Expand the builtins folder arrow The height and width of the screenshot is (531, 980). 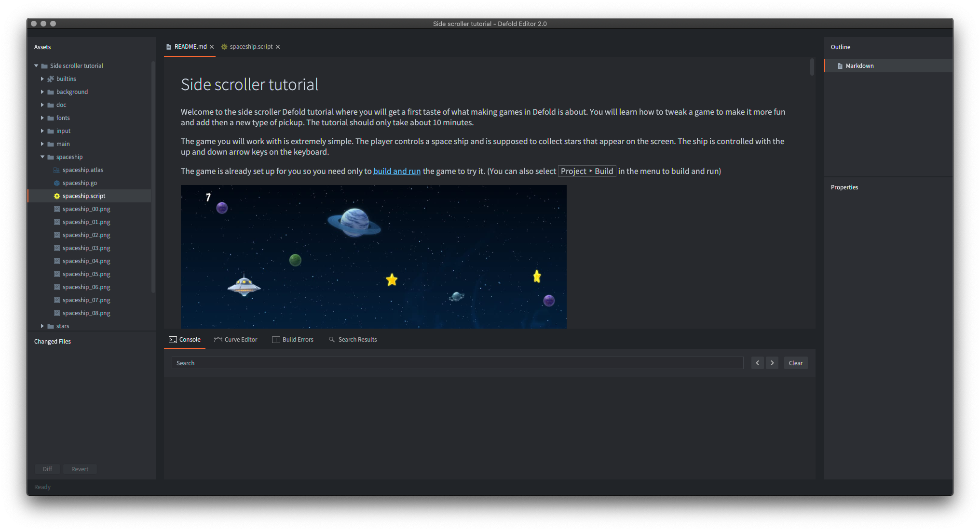(x=42, y=79)
